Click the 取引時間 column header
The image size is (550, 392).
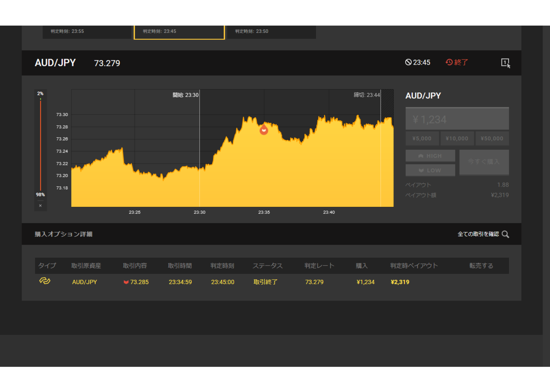pos(180,266)
